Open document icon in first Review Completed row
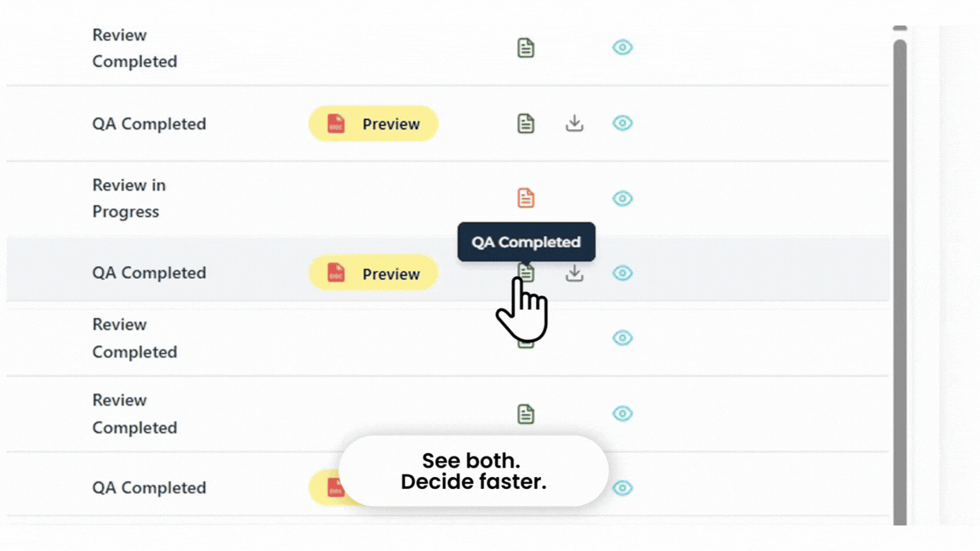 526,48
